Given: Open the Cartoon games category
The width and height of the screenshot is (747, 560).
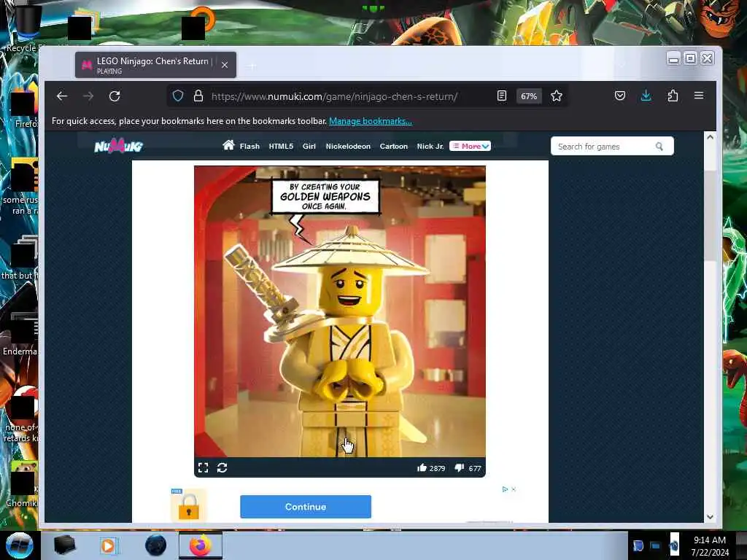Looking at the screenshot, I should [x=393, y=146].
